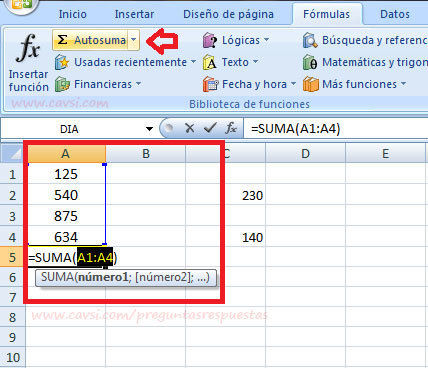428x368 pixels.
Task: Open Matemáticas y trigonométricas functions
Action: point(365,62)
